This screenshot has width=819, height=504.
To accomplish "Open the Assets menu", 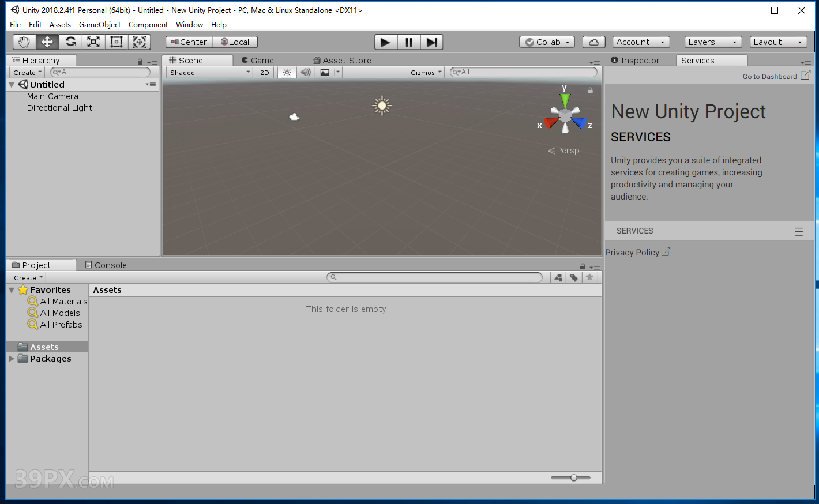I will coord(60,25).
